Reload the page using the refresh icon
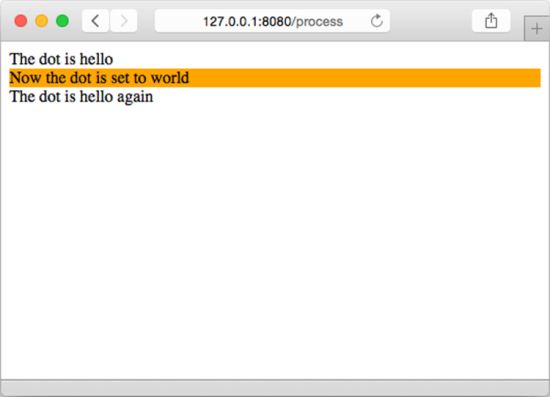Viewport: 550px width, 397px height. (x=377, y=21)
